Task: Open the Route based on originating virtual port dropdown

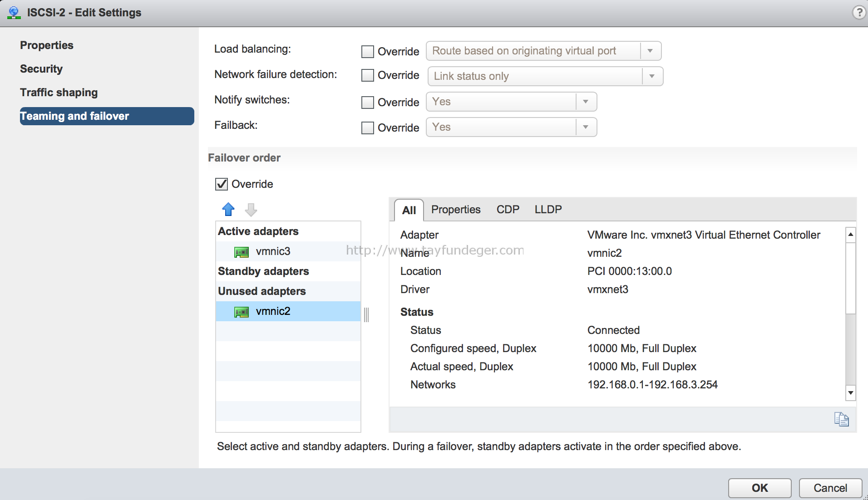Action: 543,51
